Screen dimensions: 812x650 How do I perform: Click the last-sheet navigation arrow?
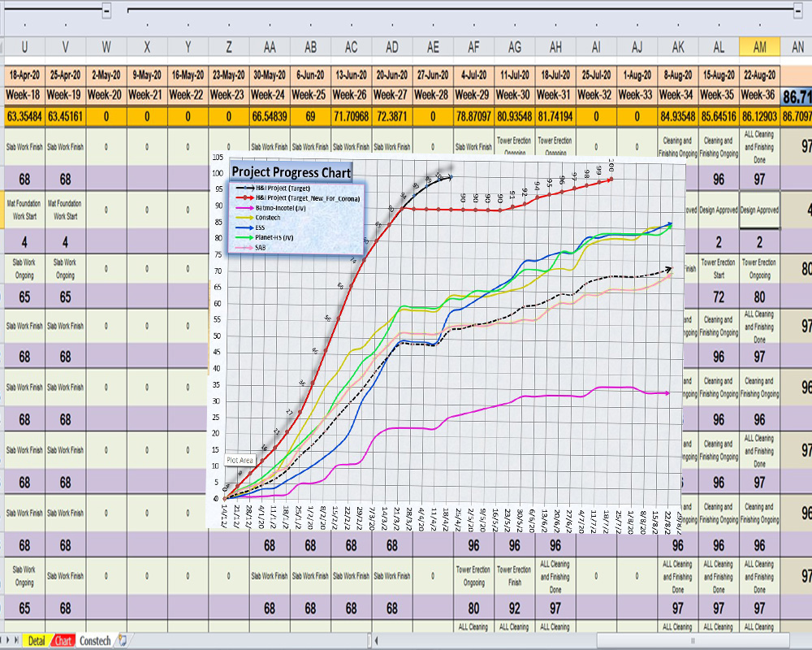tap(16, 640)
